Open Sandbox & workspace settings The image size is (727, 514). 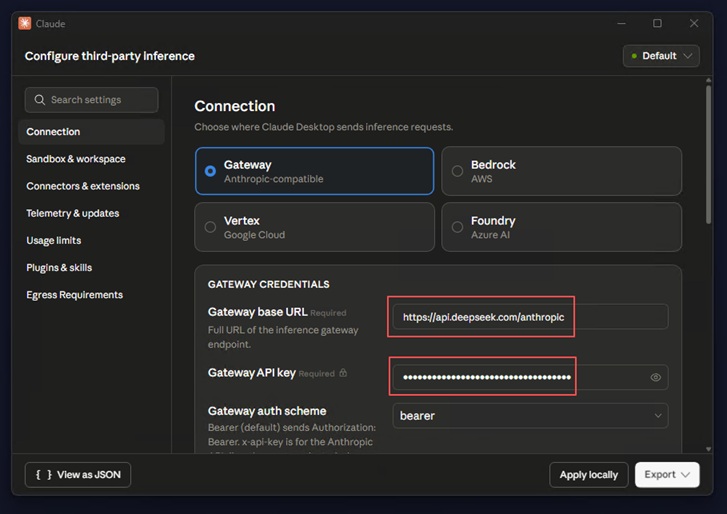(x=76, y=159)
